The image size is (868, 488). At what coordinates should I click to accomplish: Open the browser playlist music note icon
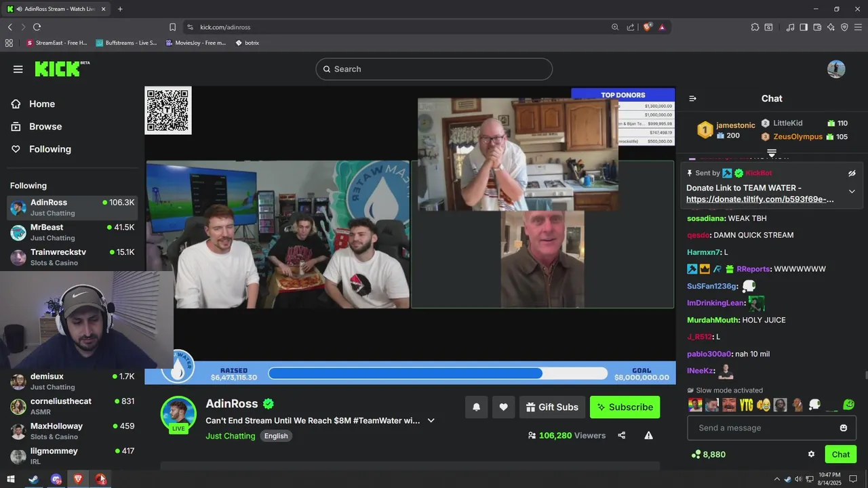[790, 27]
